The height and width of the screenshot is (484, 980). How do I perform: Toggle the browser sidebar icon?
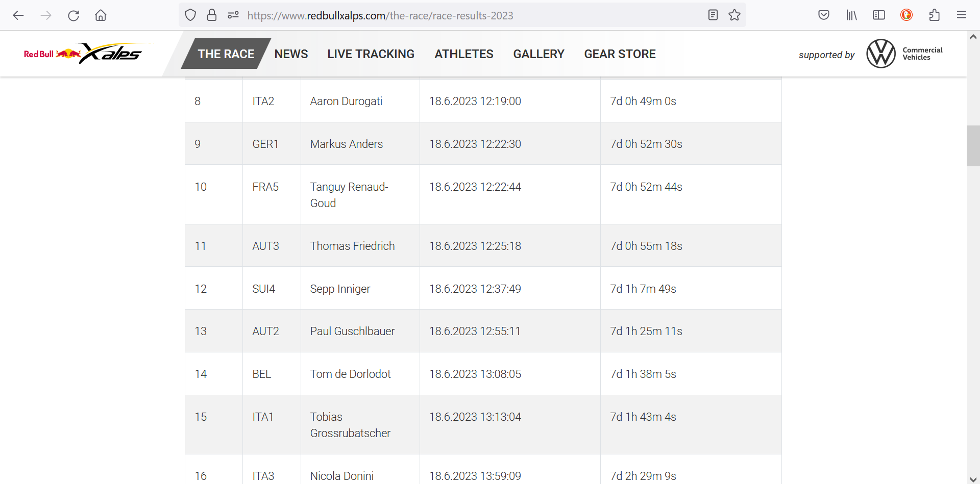(x=879, y=15)
